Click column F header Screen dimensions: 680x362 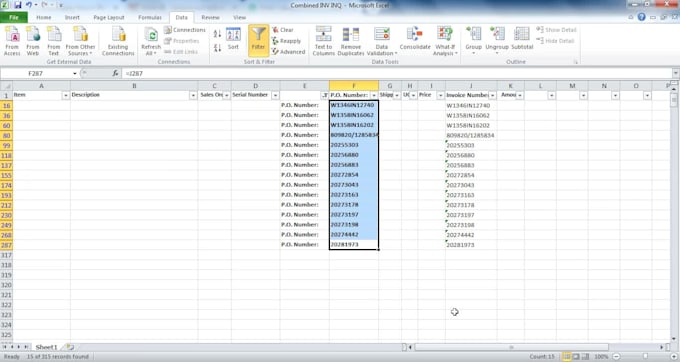pyautogui.click(x=354, y=86)
